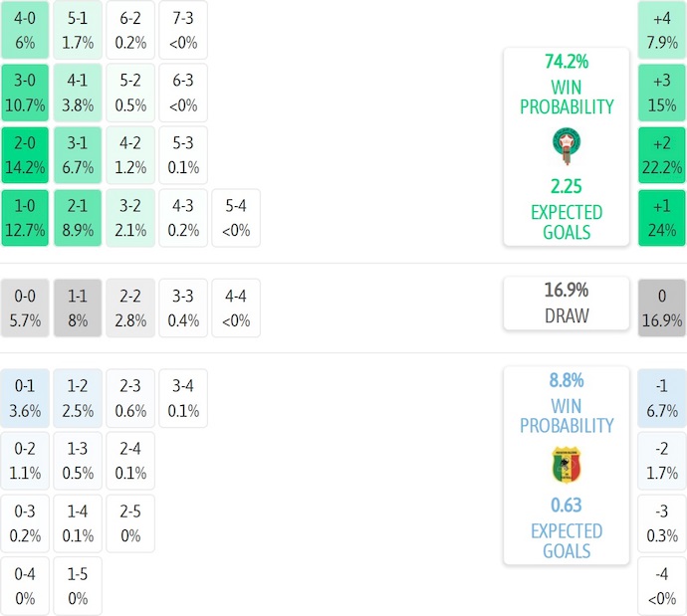Click the 0-0 draw tile
687x616 pixels.
[25, 308]
